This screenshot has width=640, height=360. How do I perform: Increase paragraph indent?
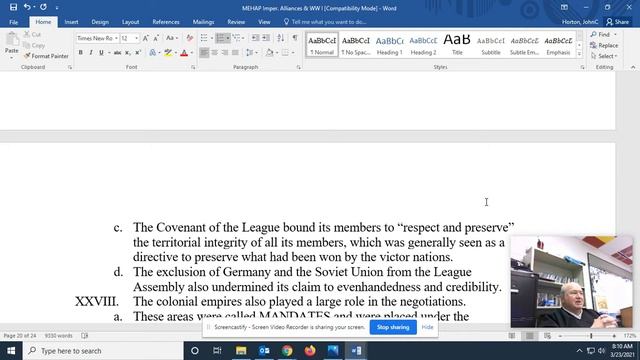point(266,38)
